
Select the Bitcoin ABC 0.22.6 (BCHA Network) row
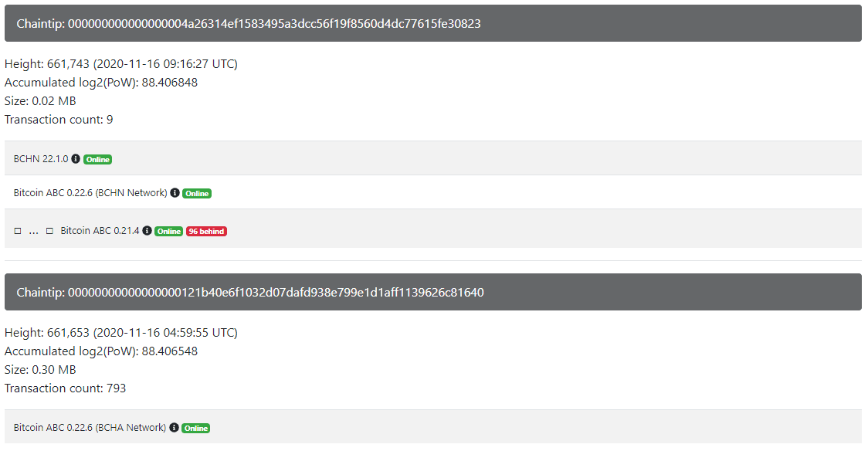pyautogui.click(x=433, y=426)
